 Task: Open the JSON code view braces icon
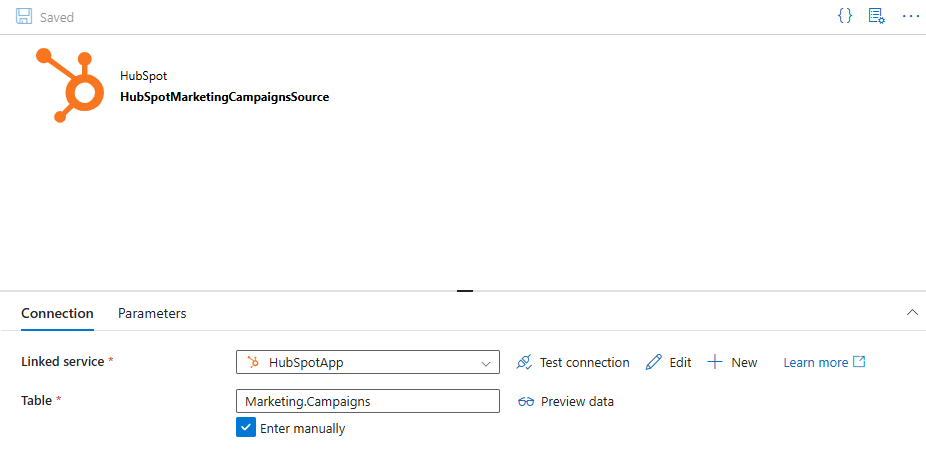pos(845,16)
